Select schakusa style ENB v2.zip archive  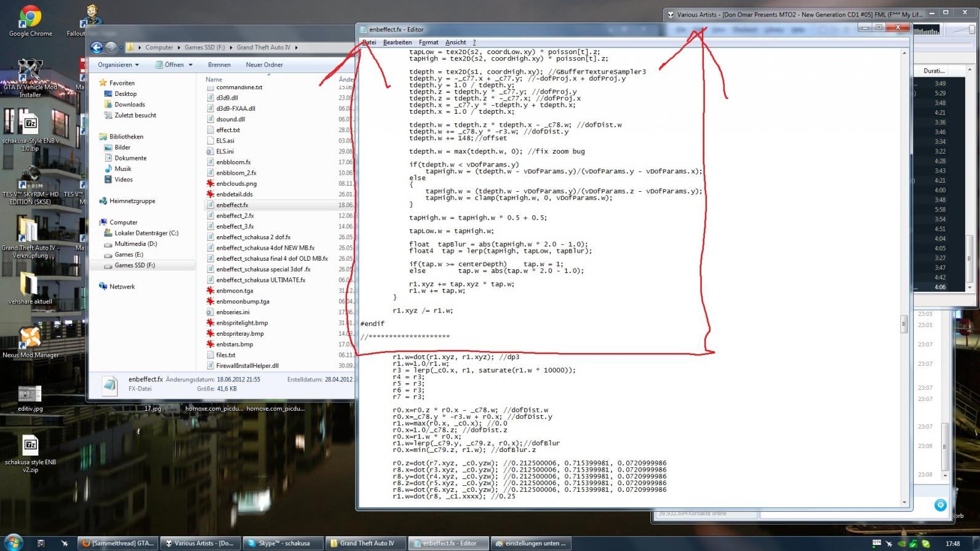(30, 454)
